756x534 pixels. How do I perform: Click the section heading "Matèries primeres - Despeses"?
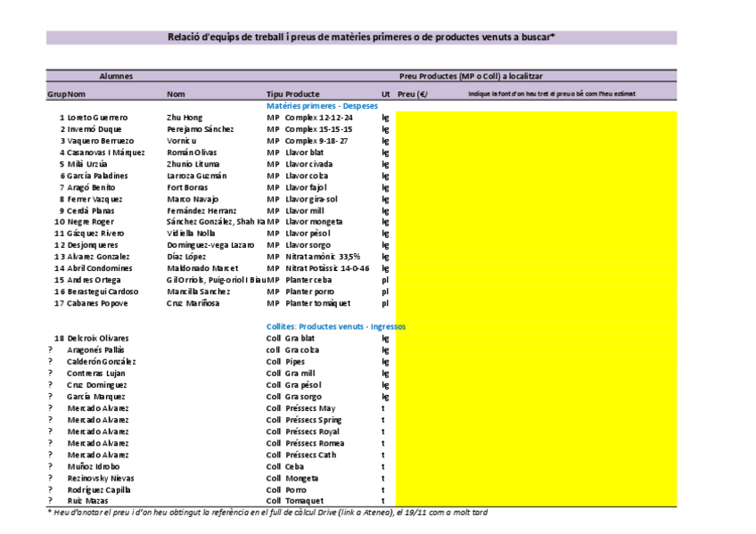tap(322, 106)
